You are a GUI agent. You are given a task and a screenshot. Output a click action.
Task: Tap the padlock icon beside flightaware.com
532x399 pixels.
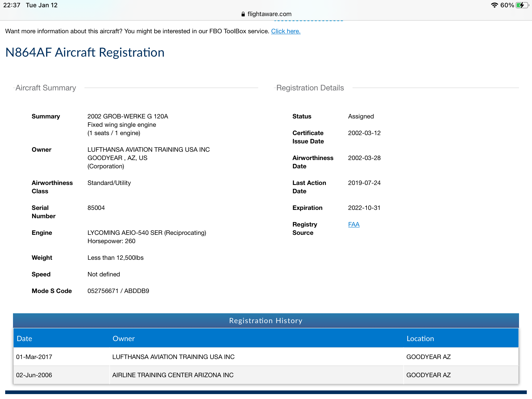coord(243,14)
